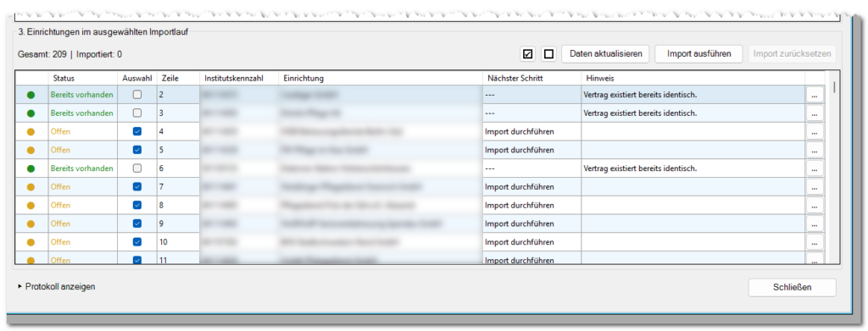Open details button (...) for row 8
The image size is (868, 331).
(815, 206)
